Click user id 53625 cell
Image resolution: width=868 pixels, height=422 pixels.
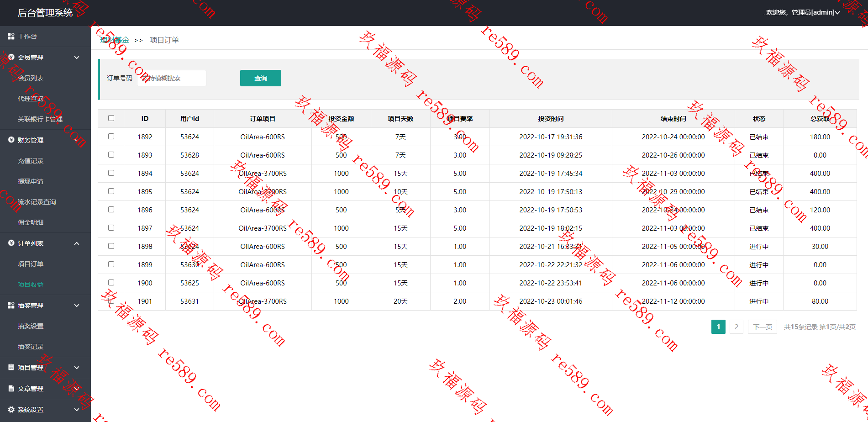point(189,283)
